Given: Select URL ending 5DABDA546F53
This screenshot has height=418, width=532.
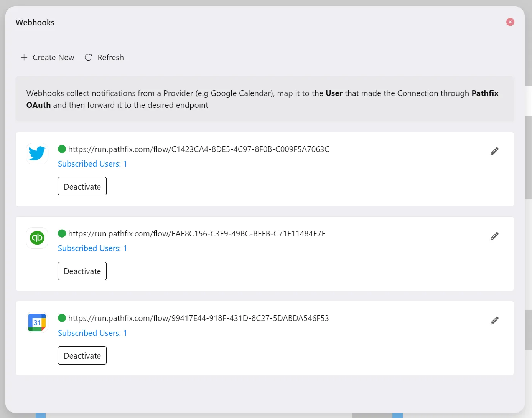Looking at the screenshot, I should (x=199, y=318).
